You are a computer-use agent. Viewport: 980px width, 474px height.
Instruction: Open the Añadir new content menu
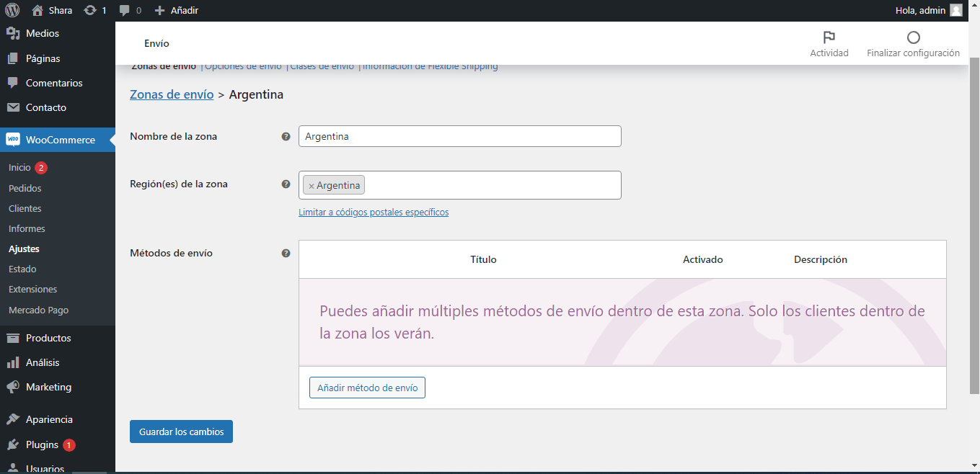(177, 11)
